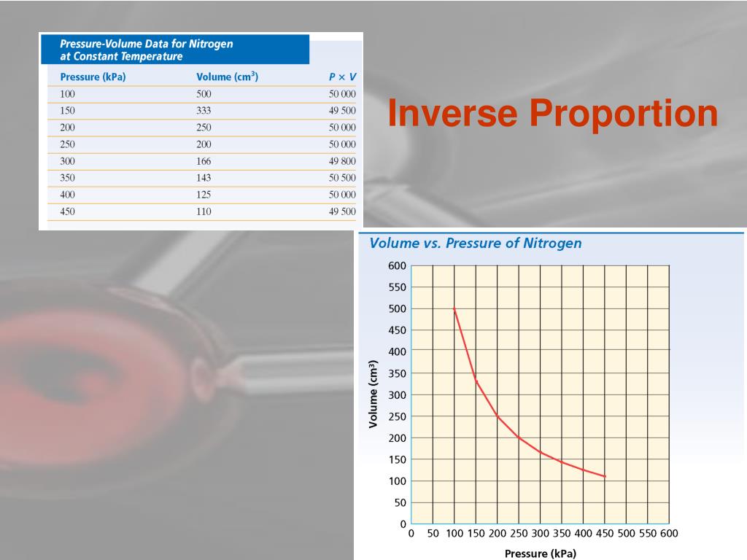The image size is (747, 560).
Task: Select pressure cell '400' in the table
Action: pos(67,194)
